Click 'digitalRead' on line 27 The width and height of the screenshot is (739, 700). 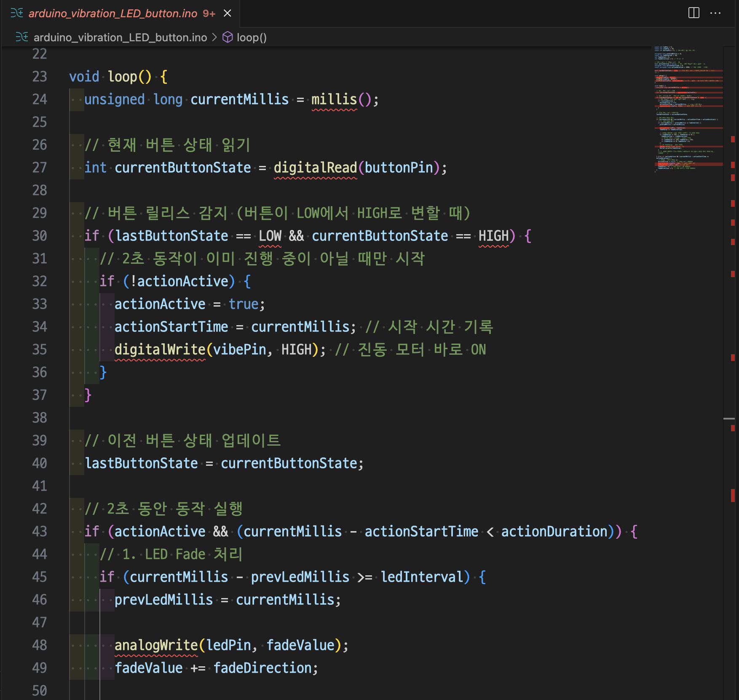click(315, 168)
